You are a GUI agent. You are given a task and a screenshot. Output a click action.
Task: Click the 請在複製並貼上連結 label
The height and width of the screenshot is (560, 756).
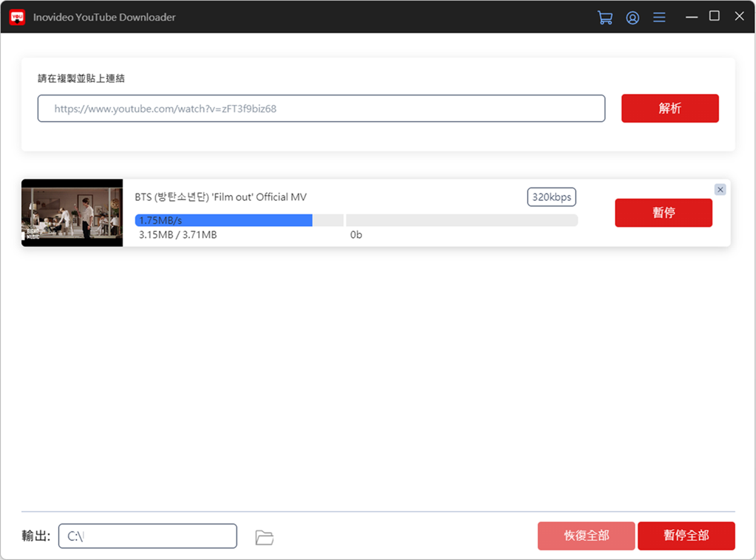point(81,78)
